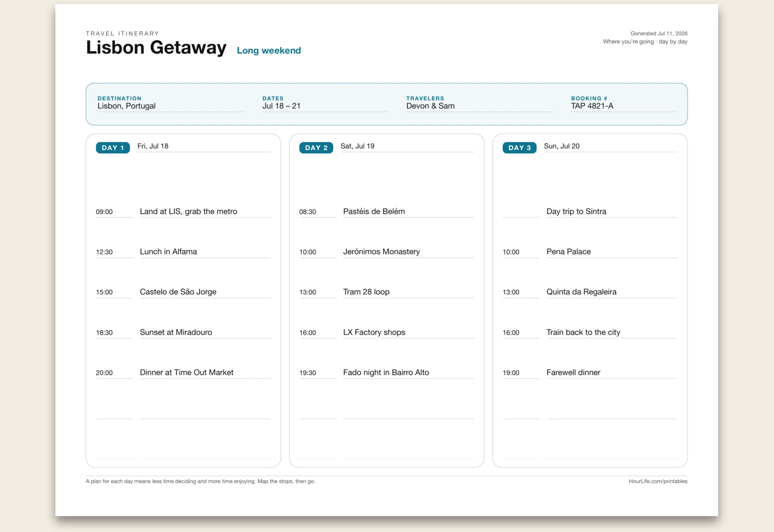Click the 'Where you're going · day by day' tagline

(645, 42)
